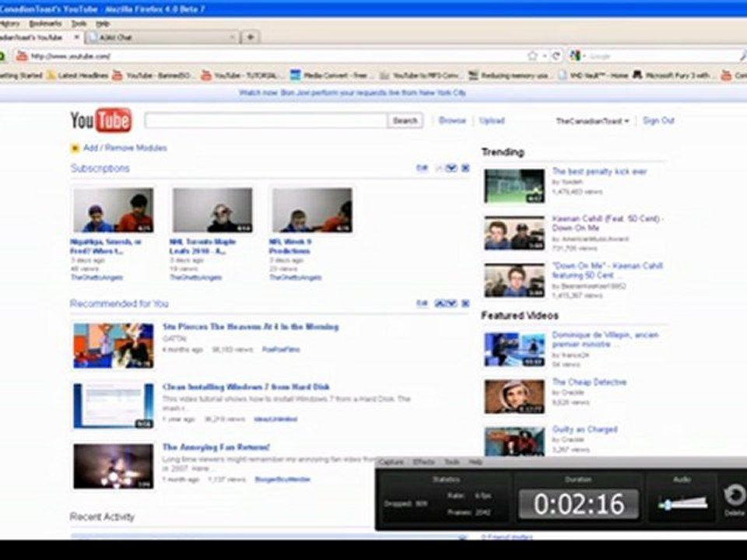Open the YouTube to MP3 Converter bookmark
This screenshot has width=747, height=560.
click(x=420, y=75)
